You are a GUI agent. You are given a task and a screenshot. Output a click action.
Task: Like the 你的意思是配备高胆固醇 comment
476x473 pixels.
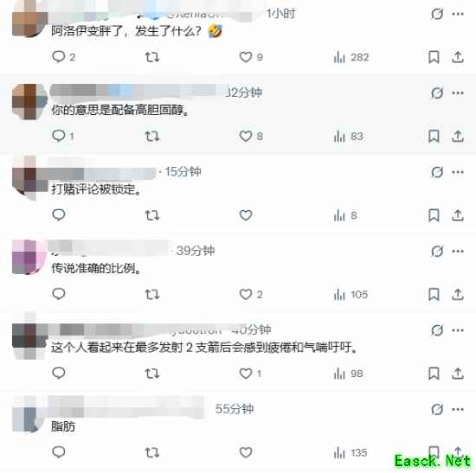(245, 137)
